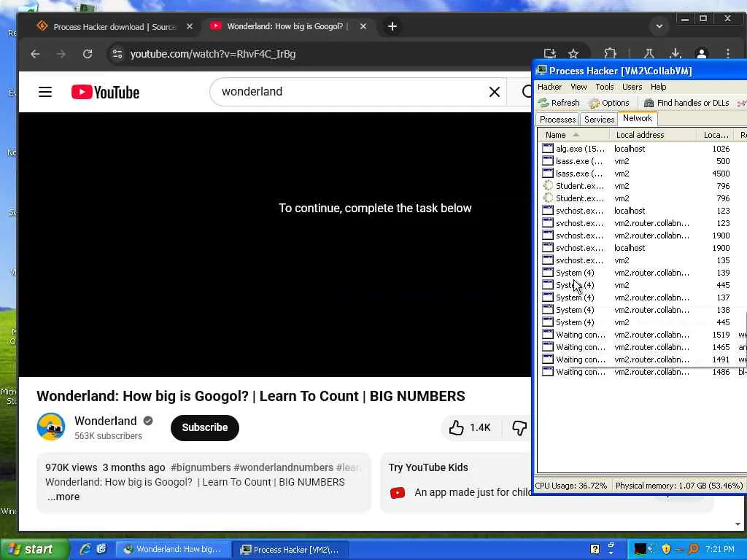Click the YouTube search input field
The height and width of the screenshot is (560, 747).
(352, 92)
